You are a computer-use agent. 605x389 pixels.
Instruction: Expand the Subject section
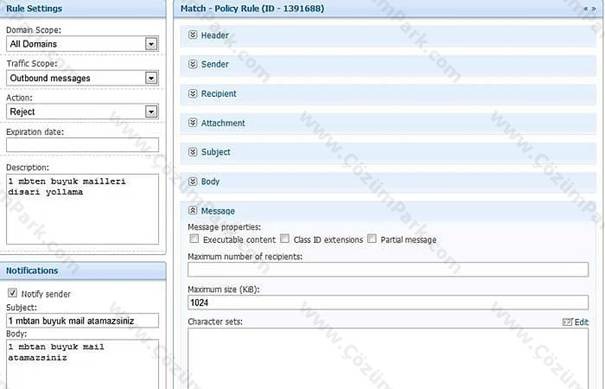[193, 152]
